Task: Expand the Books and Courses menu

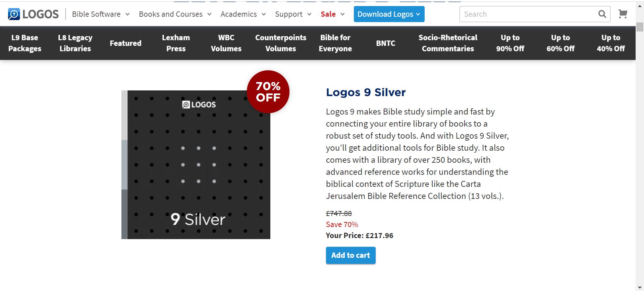Action: tap(170, 14)
